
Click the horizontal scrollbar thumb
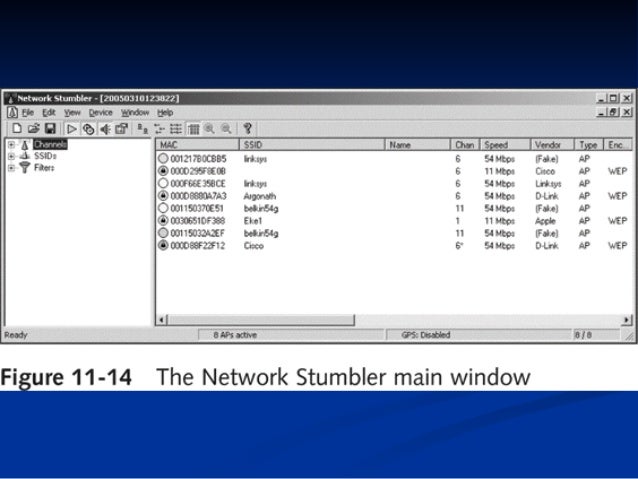261,320
